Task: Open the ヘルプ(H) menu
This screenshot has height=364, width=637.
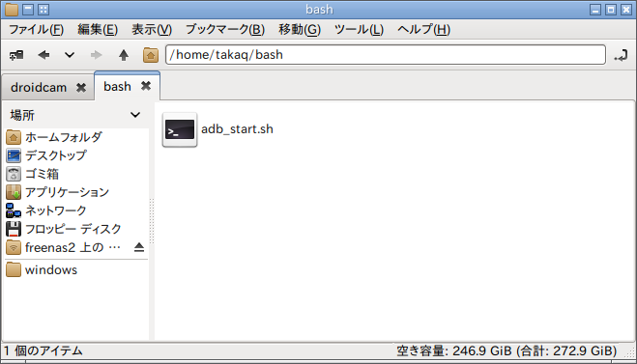Action: pyautogui.click(x=423, y=29)
